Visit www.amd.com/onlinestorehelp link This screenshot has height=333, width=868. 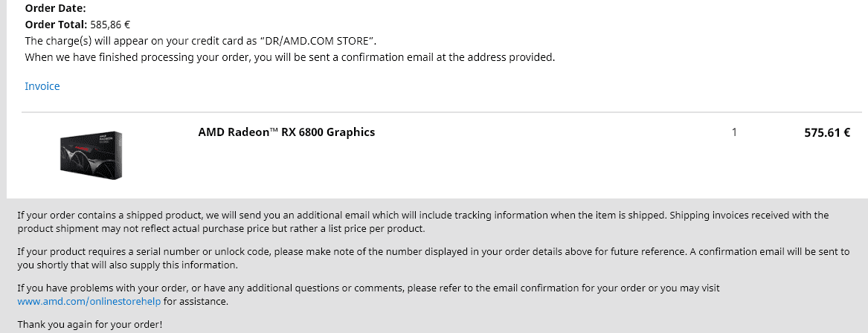tap(89, 302)
